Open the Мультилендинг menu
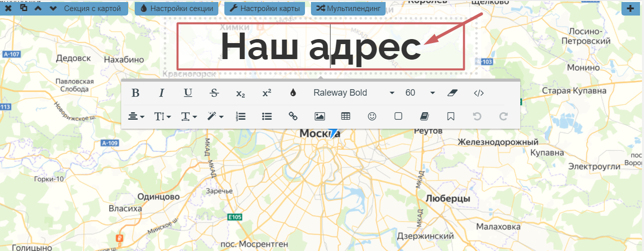 click(x=348, y=9)
